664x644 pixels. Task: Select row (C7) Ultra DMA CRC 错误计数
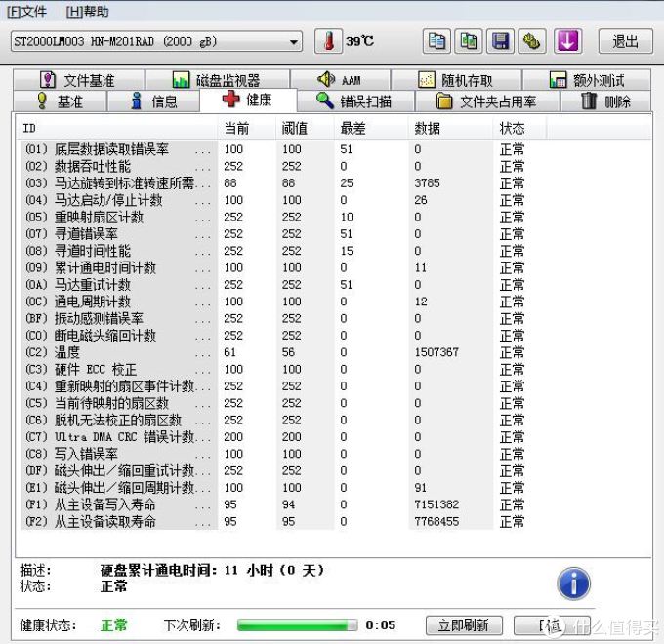point(275,437)
